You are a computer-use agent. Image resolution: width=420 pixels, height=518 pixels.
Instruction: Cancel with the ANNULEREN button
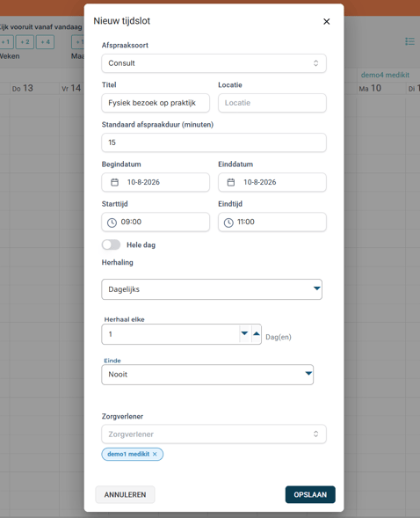pyautogui.click(x=125, y=494)
